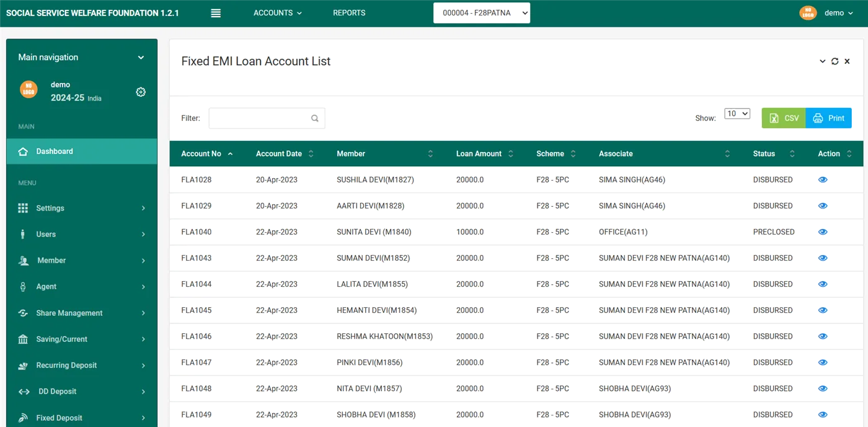The image size is (868, 427).
Task: Open the branch selector dropdown 000004
Action: pos(481,13)
